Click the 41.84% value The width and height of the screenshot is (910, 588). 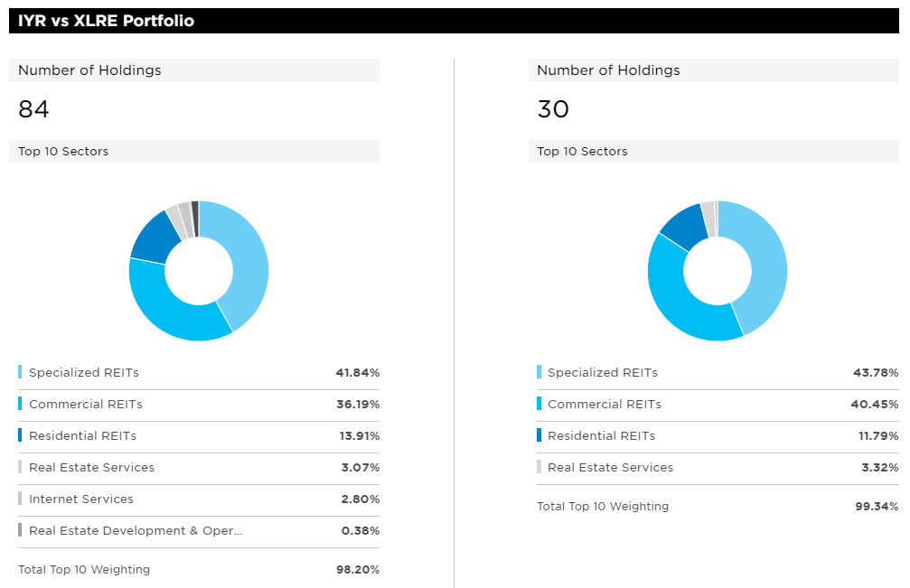(358, 372)
